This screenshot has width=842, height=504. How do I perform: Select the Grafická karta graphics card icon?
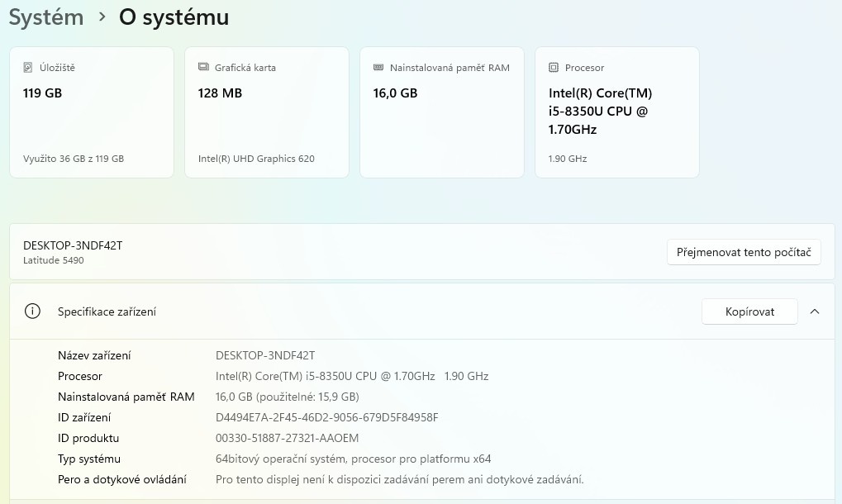click(202, 67)
